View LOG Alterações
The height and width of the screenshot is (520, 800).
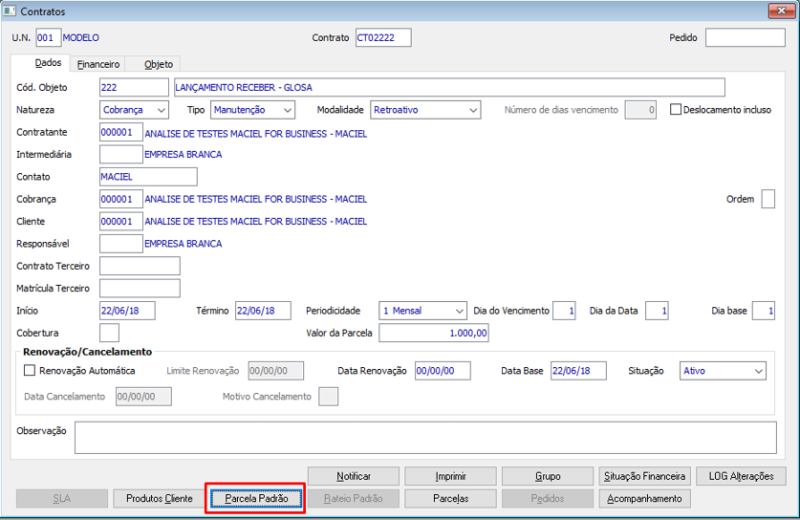click(741, 476)
